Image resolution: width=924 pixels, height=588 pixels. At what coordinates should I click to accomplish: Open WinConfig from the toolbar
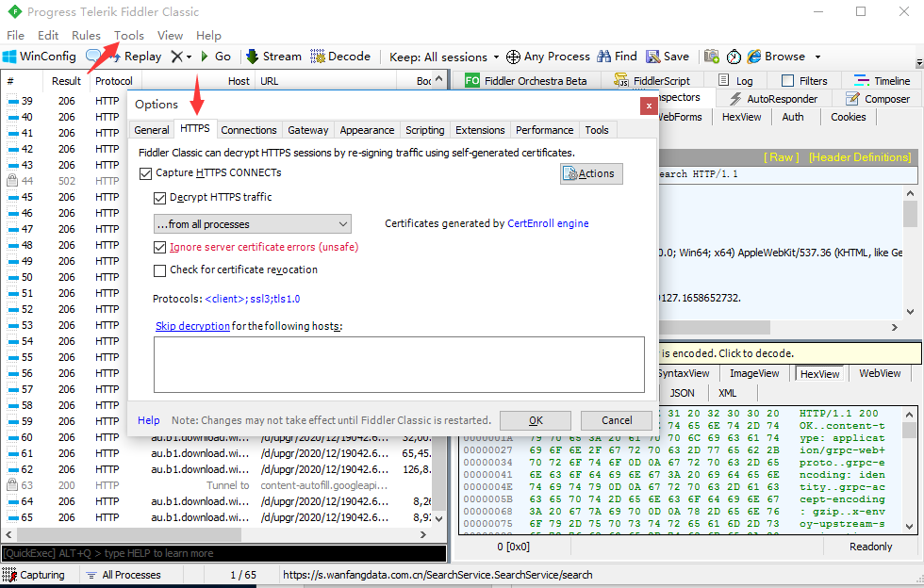[40, 57]
